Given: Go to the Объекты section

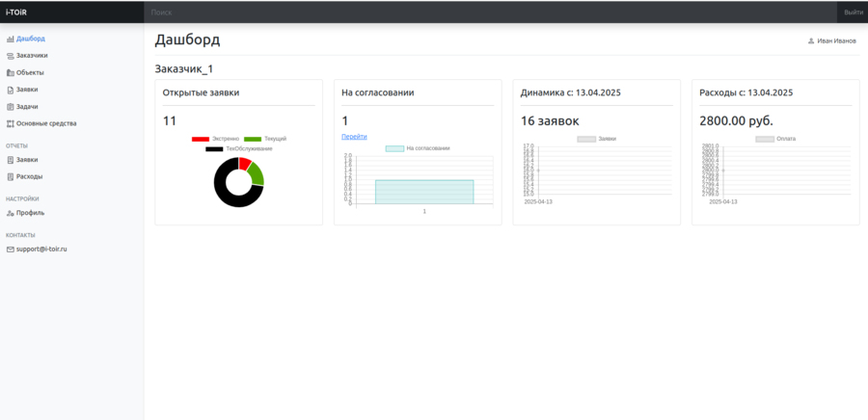Looking at the screenshot, I should [30, 72].
